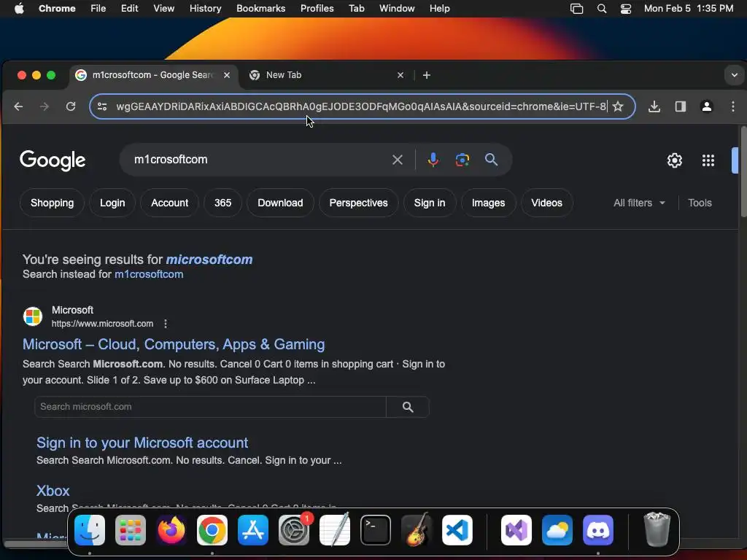Reload the current page

click(x=71, y=106)
